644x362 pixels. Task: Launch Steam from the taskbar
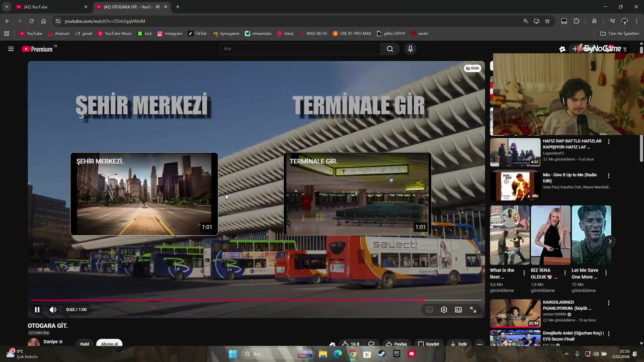coord(382,354)
